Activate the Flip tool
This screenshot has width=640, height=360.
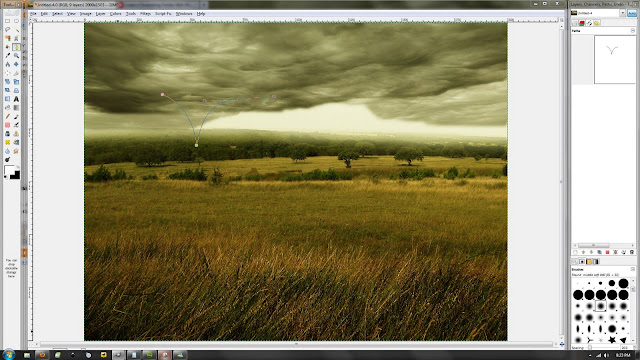7,99
